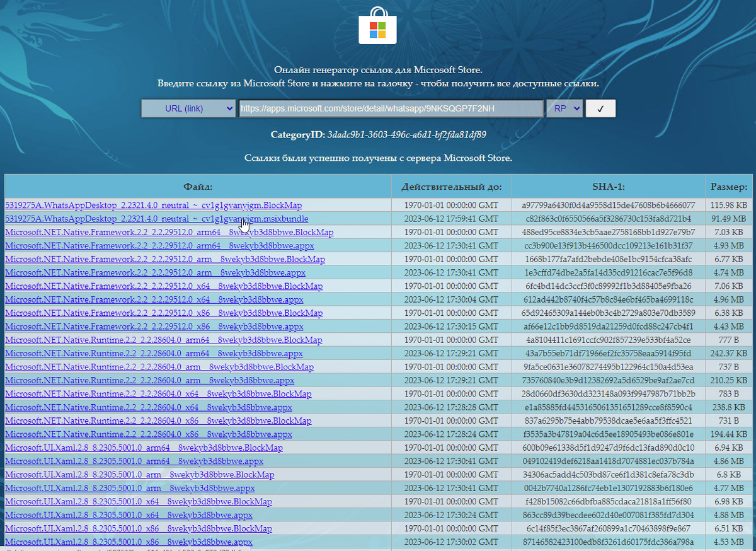
Task: Open Microsoft.UI.Xaml.2.8 x64 BlockMap link
Action: click(x=139, y=502)
